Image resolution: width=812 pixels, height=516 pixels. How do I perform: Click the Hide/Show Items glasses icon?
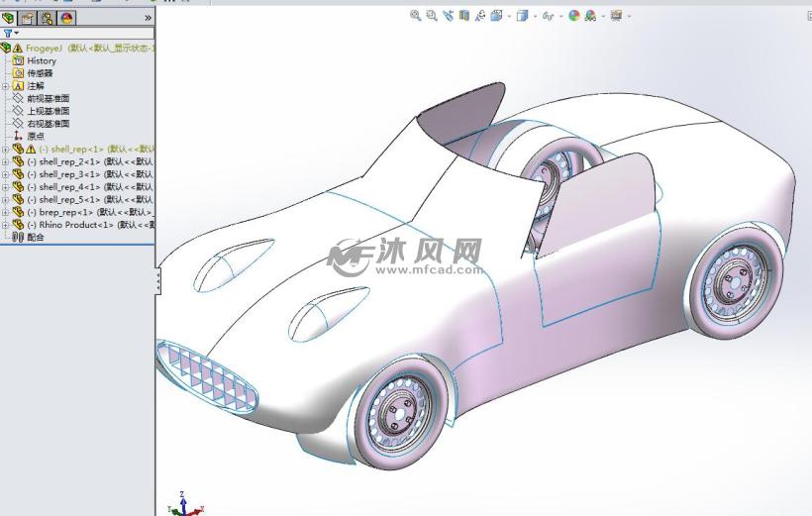click(x=548, y=16)
